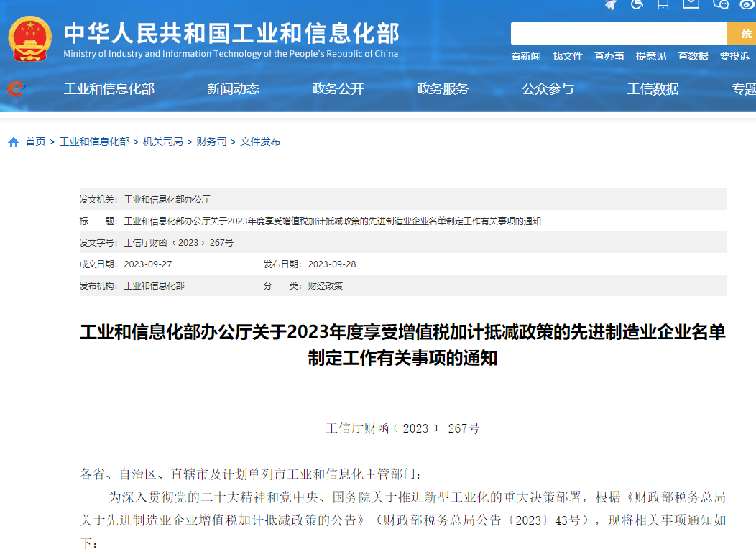This screenshot has width=756, height=557.
Task: Select the 政务公开 navigation item
Action: 338,89
